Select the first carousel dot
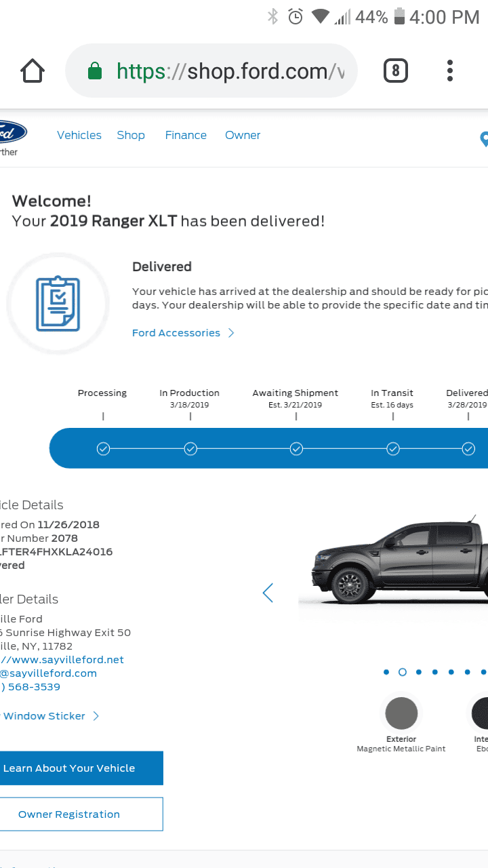The height and width of the screenshot is (868, 488). point(386,672)
